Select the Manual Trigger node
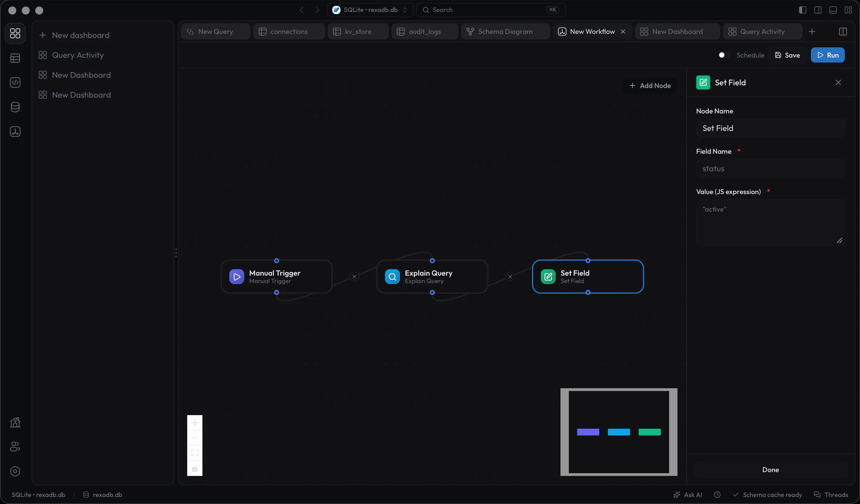Screen dimensions: 860x504 pyautogui.click(x=276, y=277)
